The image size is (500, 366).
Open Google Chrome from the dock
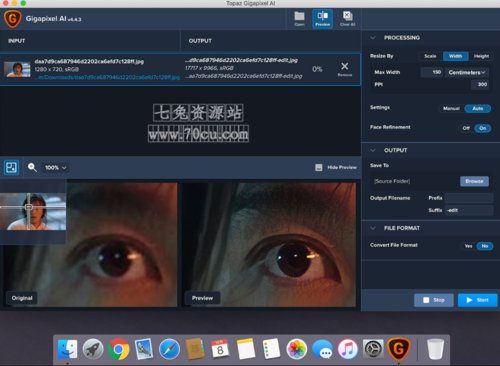pos(118,349)
